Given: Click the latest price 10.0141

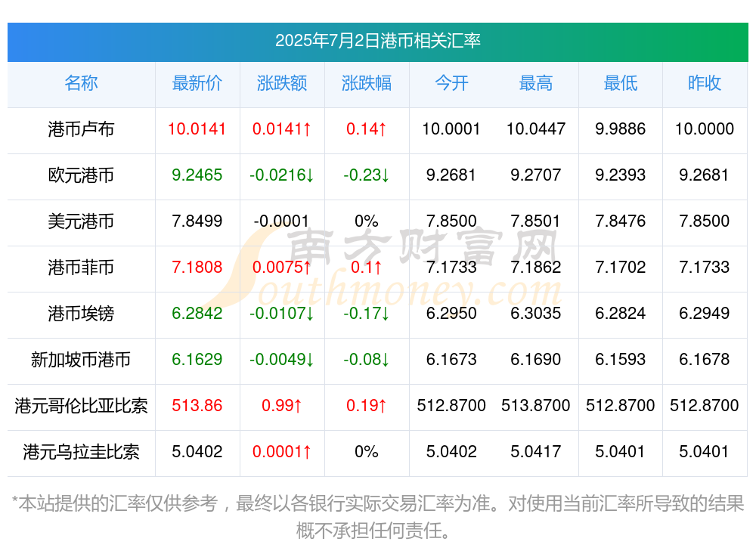Looking at the screenshot, I should click(197, 129).
